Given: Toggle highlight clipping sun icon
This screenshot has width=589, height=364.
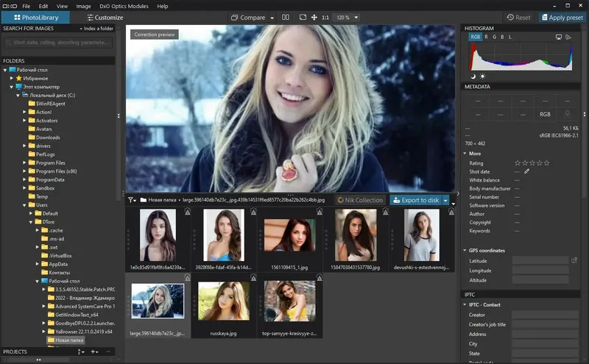Looking at the screenshot, I should click(483, 76).
